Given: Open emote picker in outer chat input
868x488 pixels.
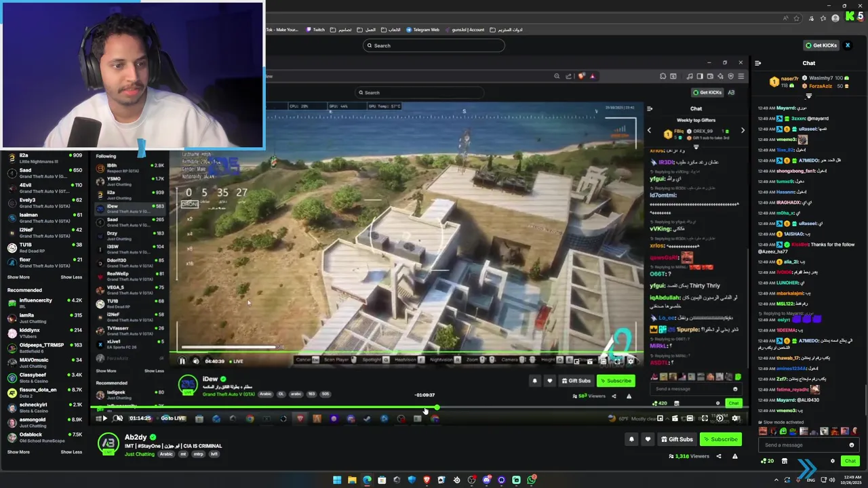Looking at the screenshot, I should (x=851, y=445).
